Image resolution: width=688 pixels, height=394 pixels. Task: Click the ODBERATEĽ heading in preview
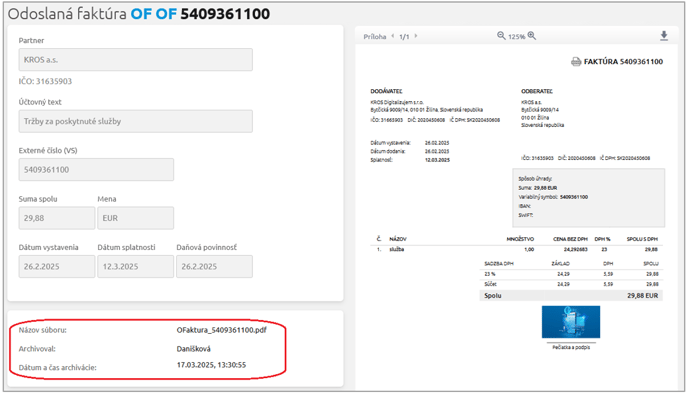click(x=537, y=91)
